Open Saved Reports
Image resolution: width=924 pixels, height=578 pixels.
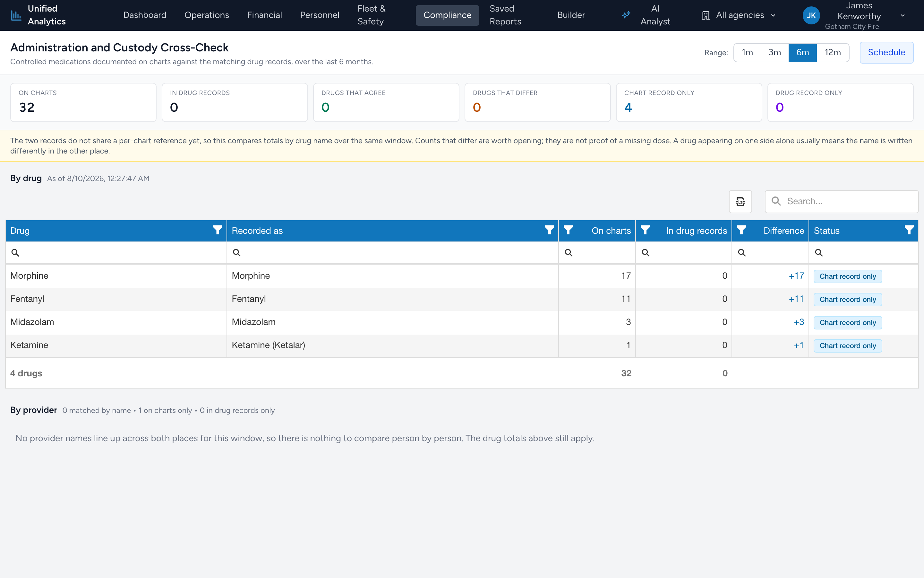pos(505,15)
